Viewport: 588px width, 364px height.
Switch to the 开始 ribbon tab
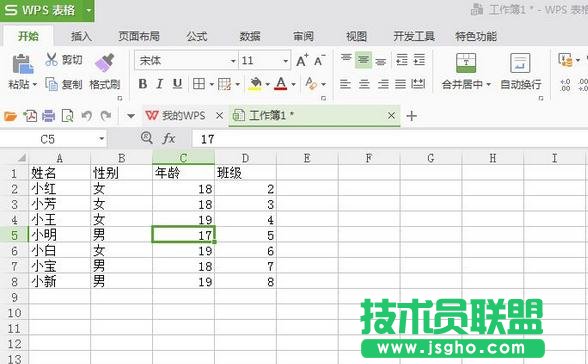pyautogui.click(x=28, y=36)
